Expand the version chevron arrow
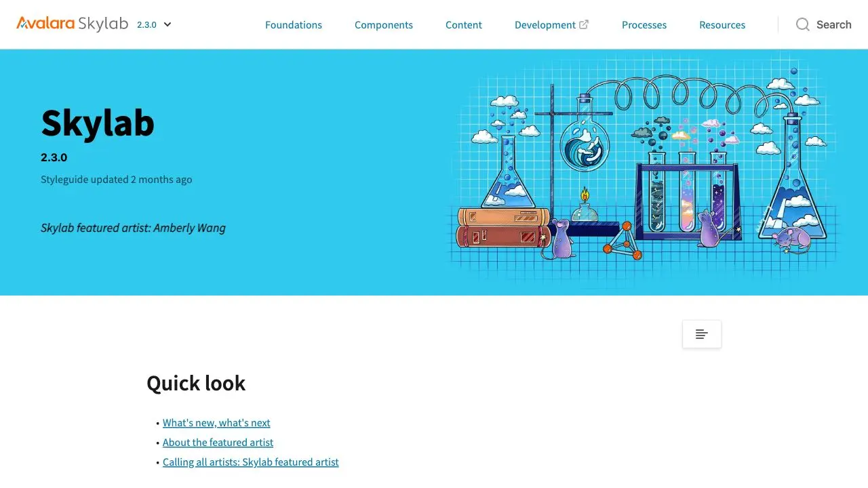Image resolution: width=868 pixels, height=488 pixels. coord(167,24)
